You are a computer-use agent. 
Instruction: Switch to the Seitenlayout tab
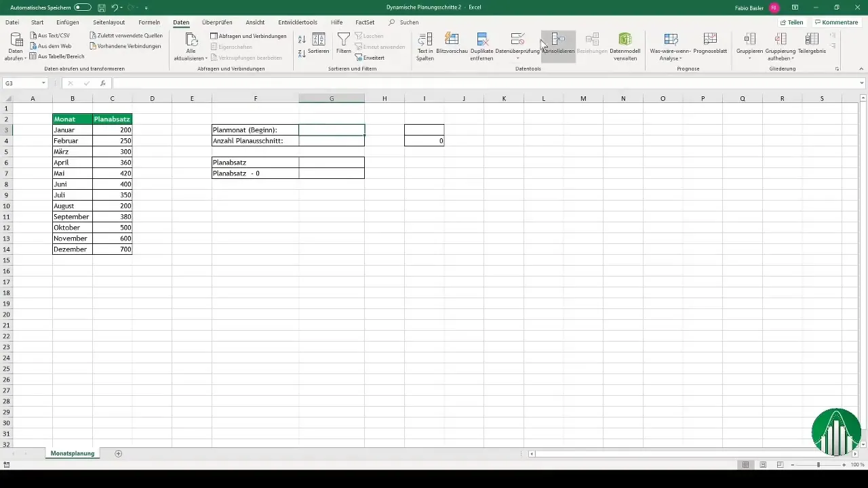[x=109, y=22]
